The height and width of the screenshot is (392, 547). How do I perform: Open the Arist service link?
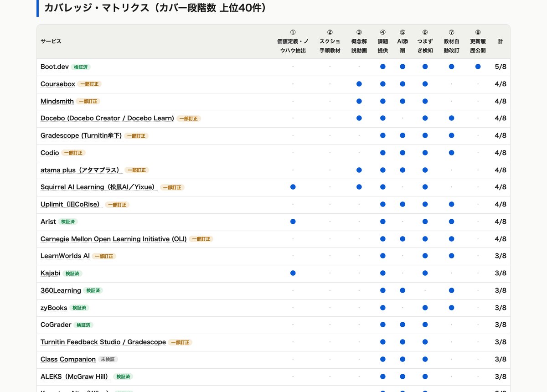48,222
